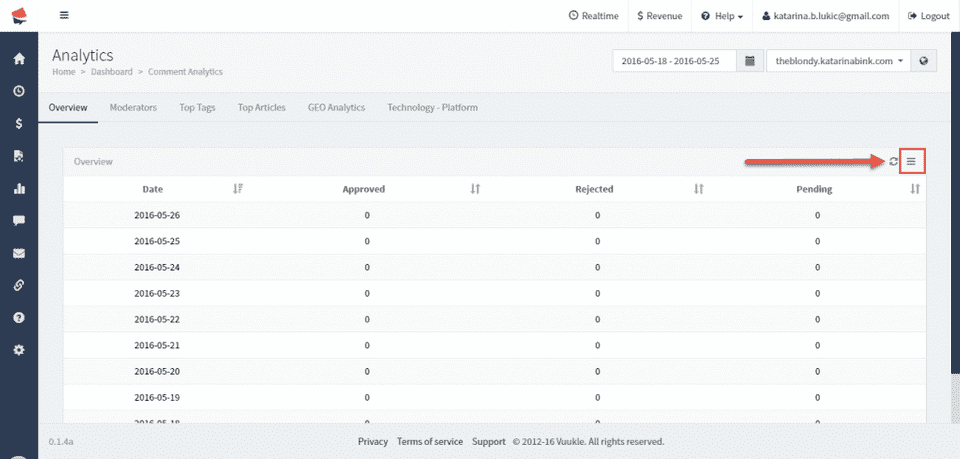Open the Overview panel options menu

coord(911,161)
